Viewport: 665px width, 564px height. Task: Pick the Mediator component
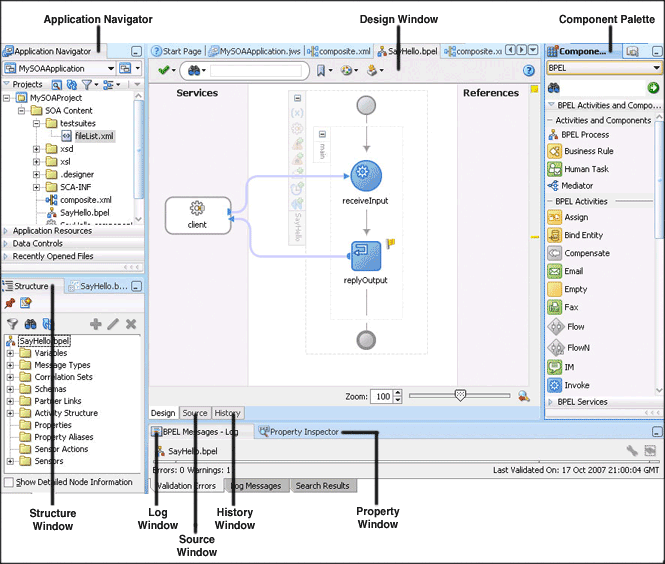(571, 186)
